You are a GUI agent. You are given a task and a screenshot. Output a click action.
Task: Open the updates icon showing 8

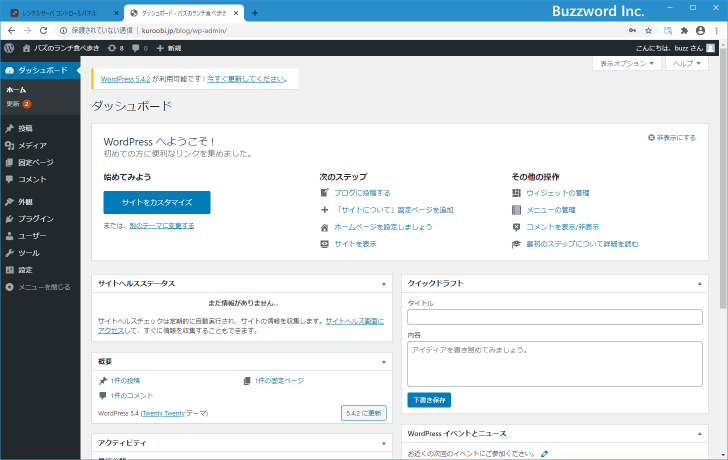(116, 48)
